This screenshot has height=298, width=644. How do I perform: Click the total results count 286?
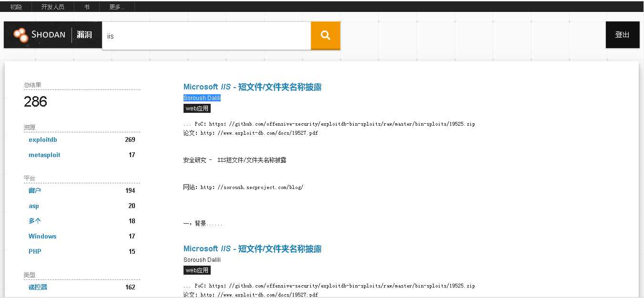36,101
